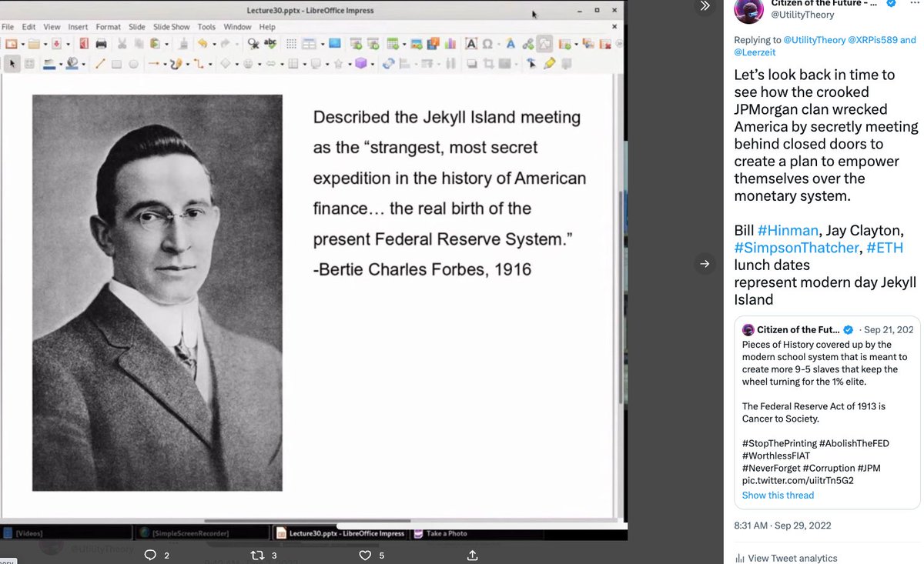Click the Rotate tool icon
The image size is (924, 564).
pos(389,64)
